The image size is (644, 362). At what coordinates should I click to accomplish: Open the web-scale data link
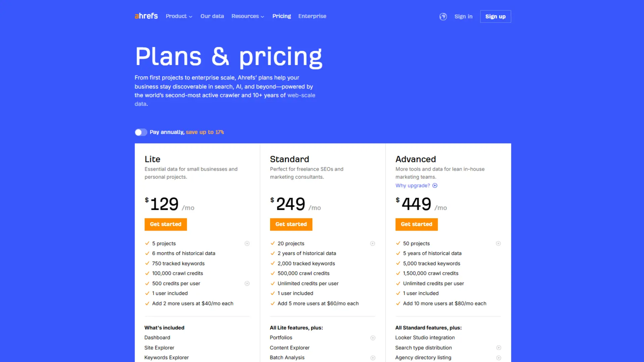[301, 95]
